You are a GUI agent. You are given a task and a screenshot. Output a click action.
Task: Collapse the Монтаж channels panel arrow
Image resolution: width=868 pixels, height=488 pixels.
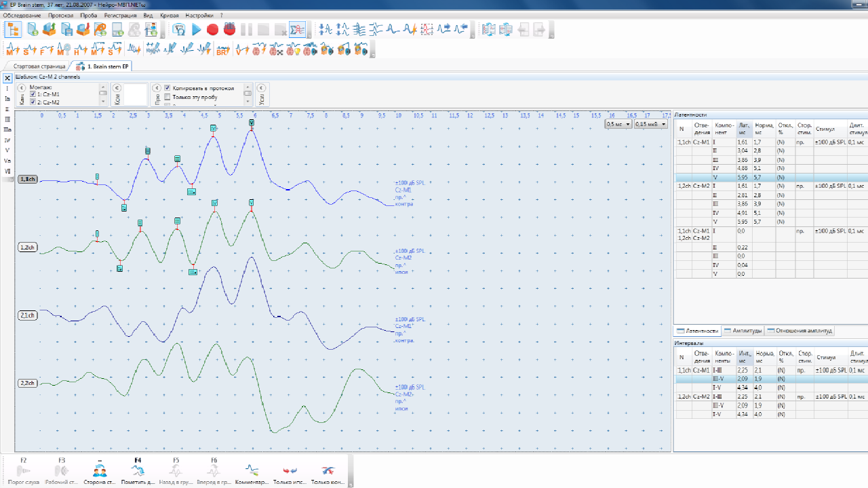[x=22, y=87]
